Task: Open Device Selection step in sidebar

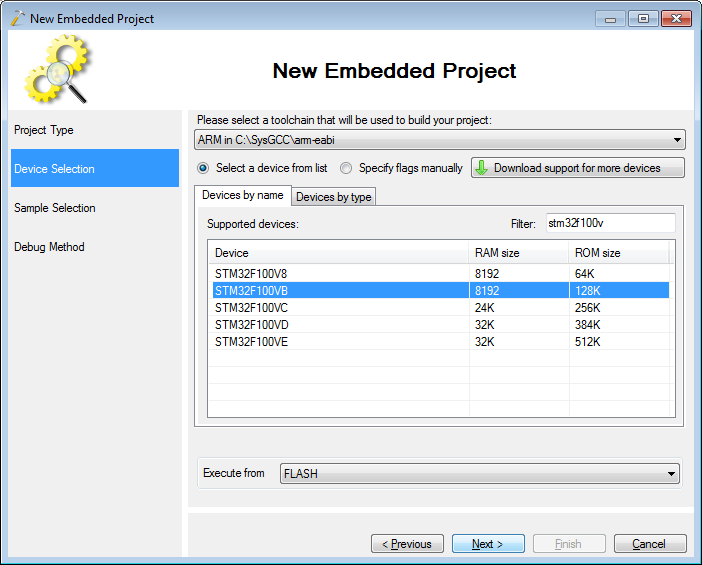Action: (x=94, y=168)
